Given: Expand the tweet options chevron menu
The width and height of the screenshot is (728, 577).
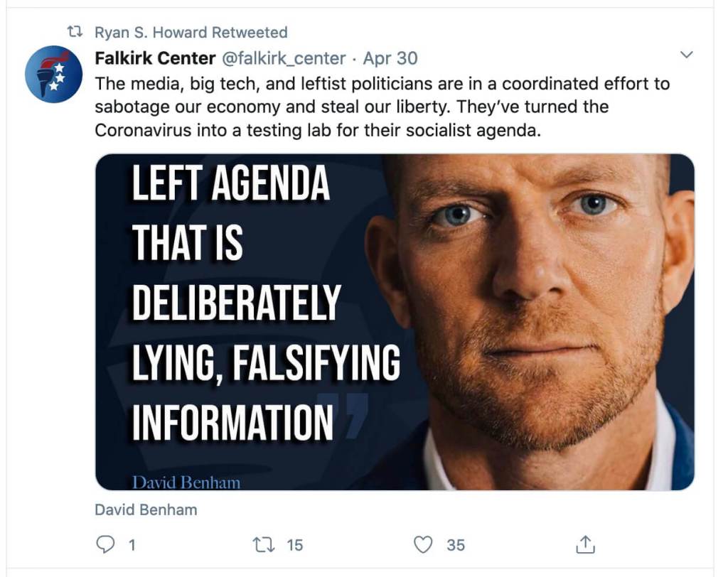Looking at the screenshot, I should (x=686, y=55).
